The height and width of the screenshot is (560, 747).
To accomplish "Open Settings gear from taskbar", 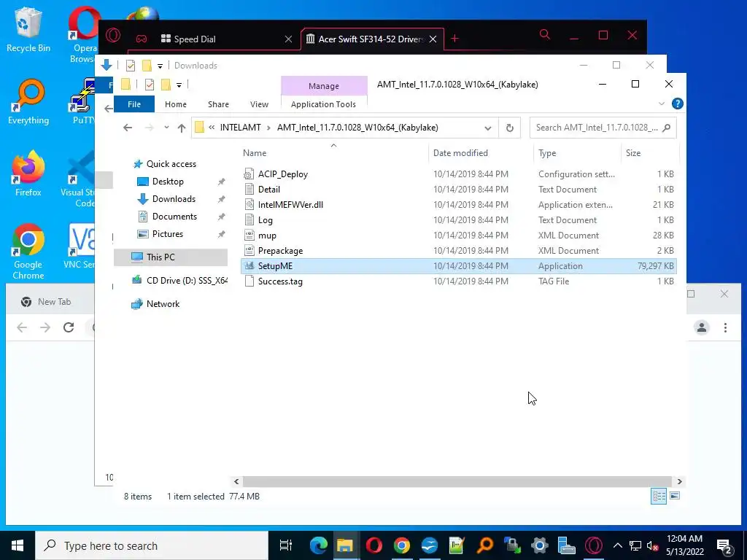I will click(539, 545).
